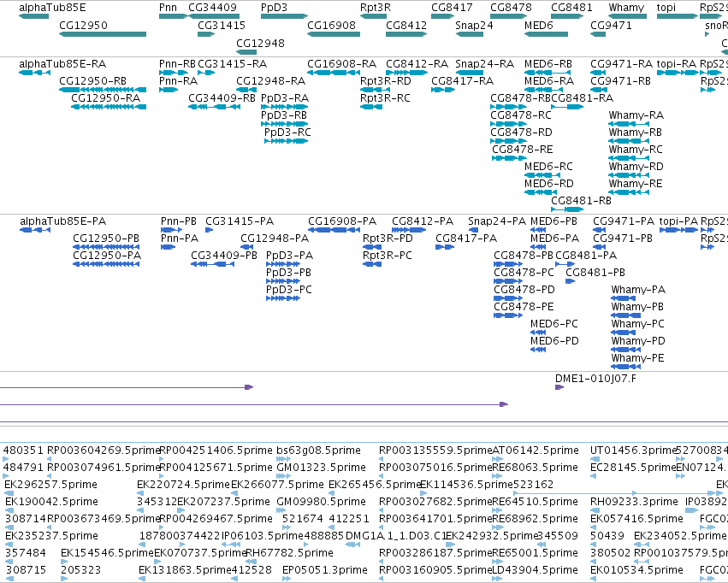Click transcript CG8417-RA
The width and height of the screenshot is (728, 583).
click(463, 81)
